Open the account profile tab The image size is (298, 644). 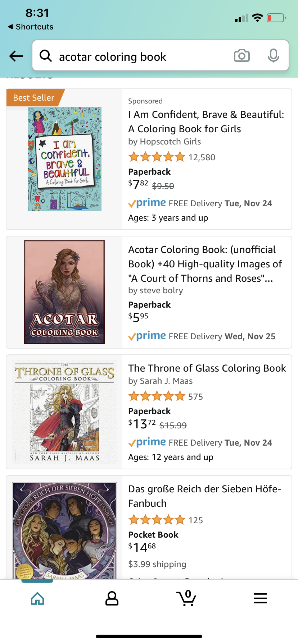tap(112, 598)
